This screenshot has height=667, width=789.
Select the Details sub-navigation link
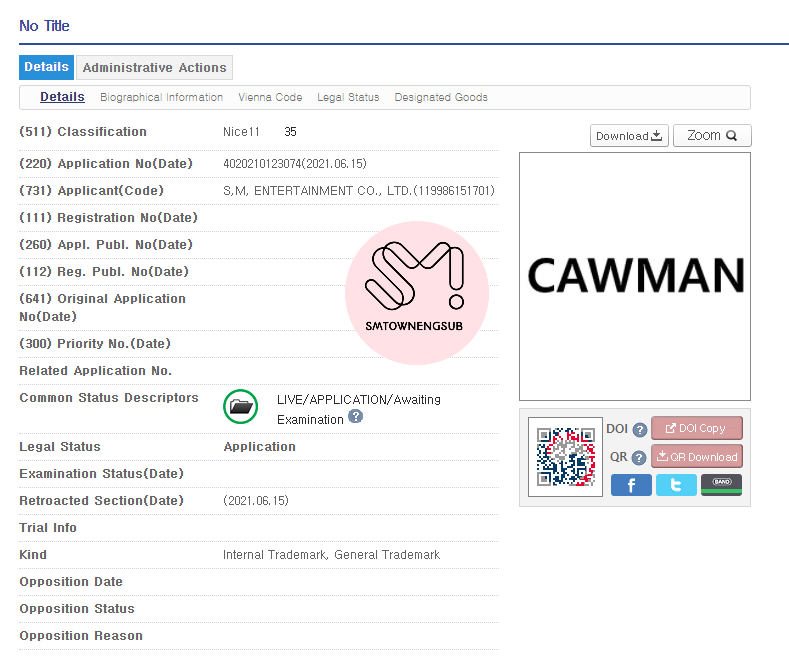(62, 97)
